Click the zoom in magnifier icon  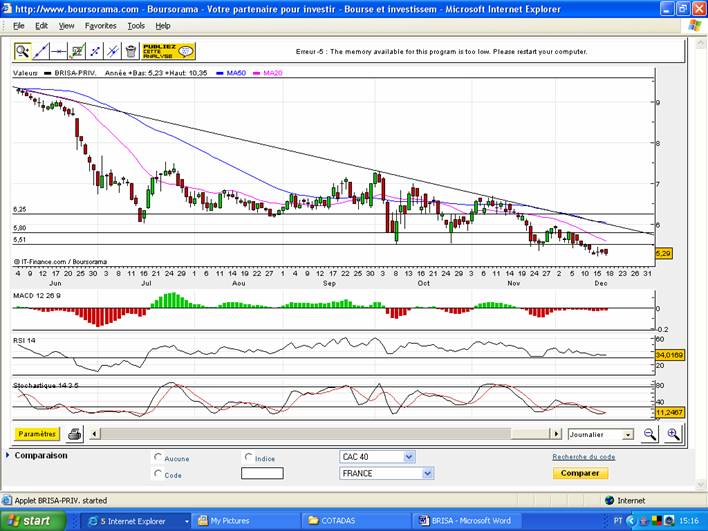click(673, 434)
